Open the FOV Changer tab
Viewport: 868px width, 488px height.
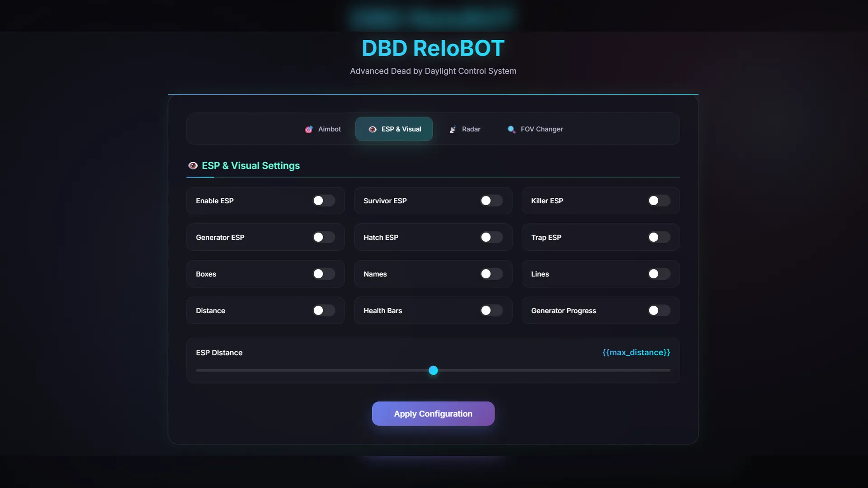point(541,129)
